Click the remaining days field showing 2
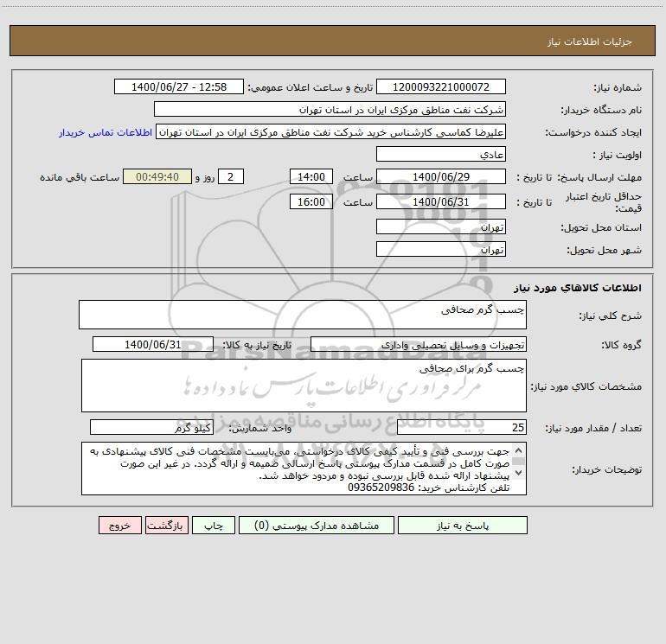The height and width of the screenshot is (644, 666). point(231,176)
